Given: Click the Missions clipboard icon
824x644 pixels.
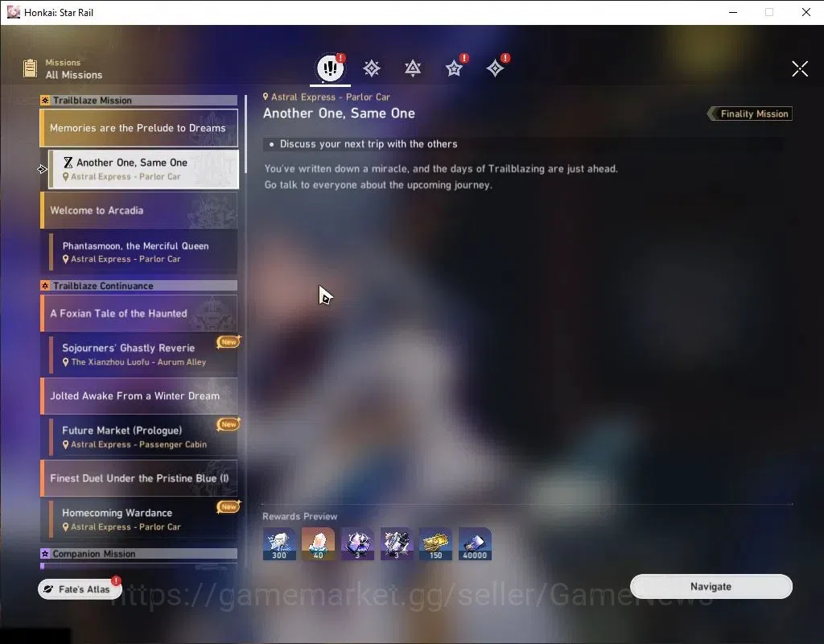Looking at the screenshot, I should pyautogui.click(x=30, y=68).
